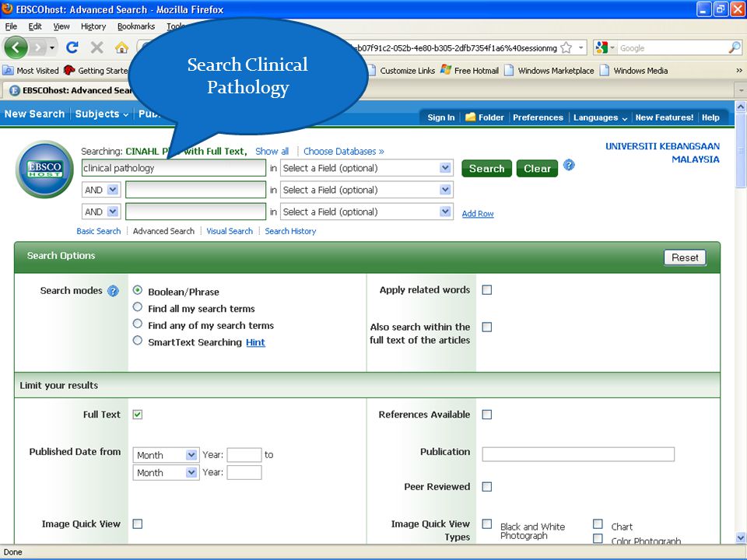Open the Choose Databases link
747x560 pixels.
(x=343, y=152)
